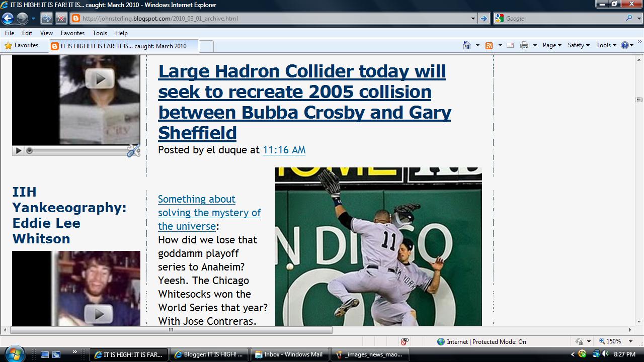Click 'Internet | Protected Mode: On' status

[481, 341]
